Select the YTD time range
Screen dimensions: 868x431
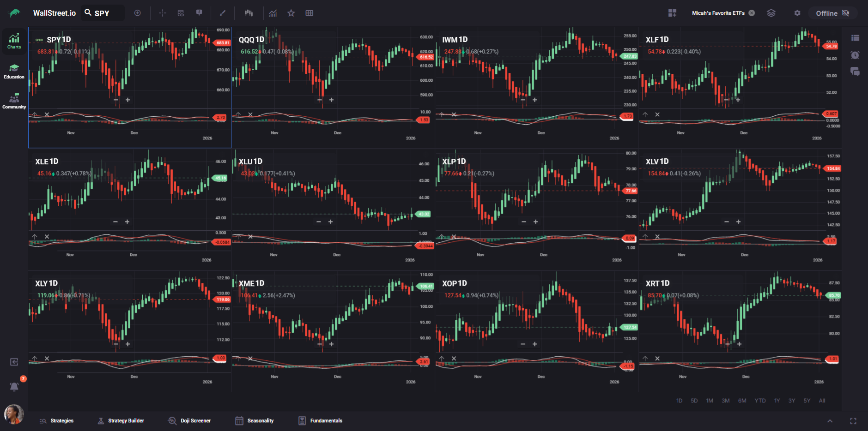pos(760,401)
